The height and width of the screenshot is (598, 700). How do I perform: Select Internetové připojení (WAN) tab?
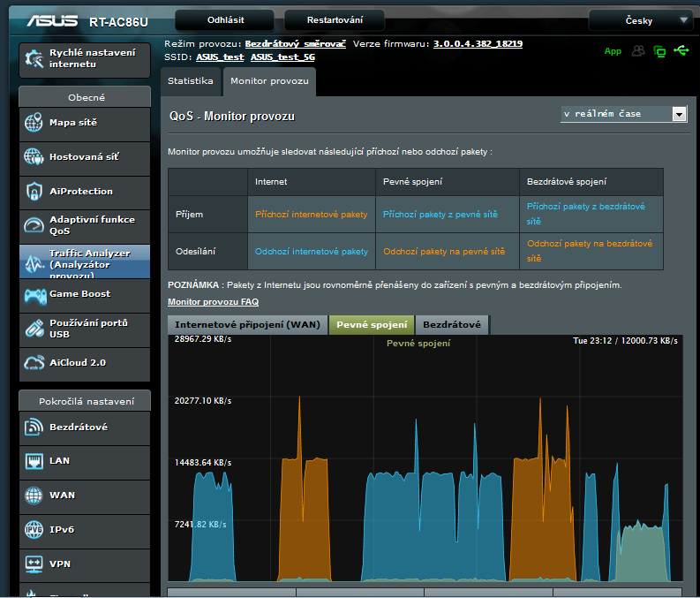click(x=247, y=325)
